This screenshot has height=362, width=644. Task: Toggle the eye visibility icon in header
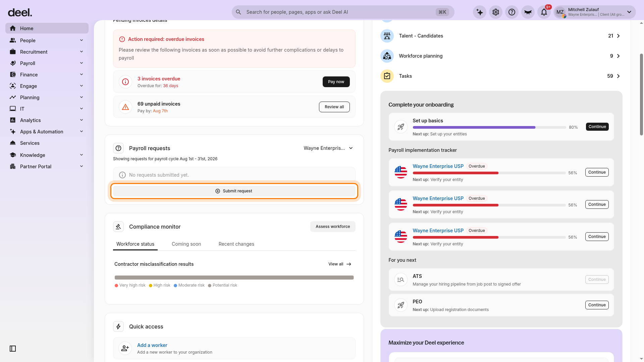click(528, 12)
